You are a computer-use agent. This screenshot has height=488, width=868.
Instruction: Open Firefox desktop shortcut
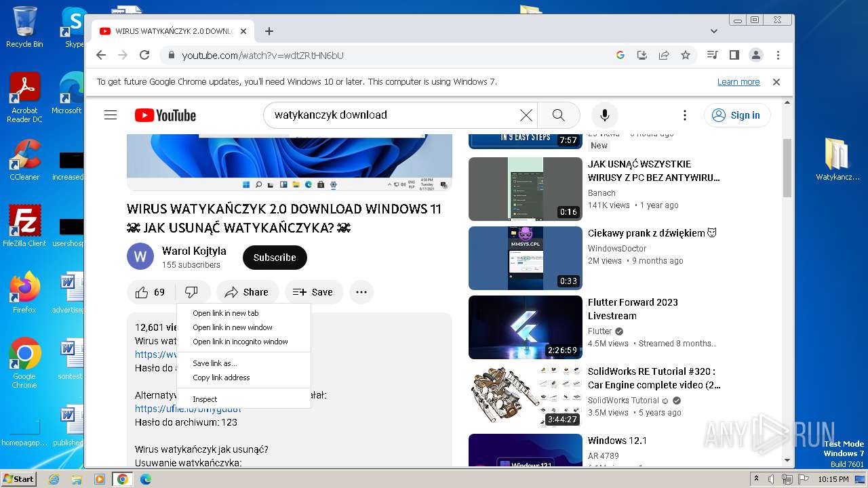(24, 293)
